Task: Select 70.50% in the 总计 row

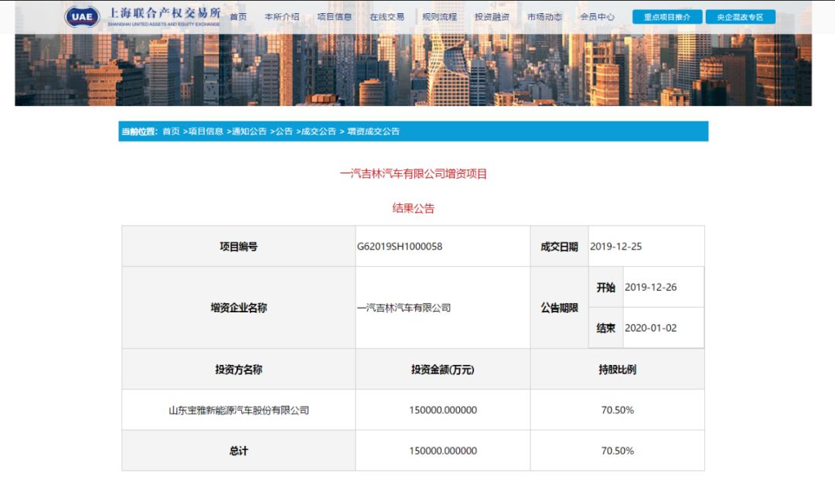Action: tap(618, 451)
